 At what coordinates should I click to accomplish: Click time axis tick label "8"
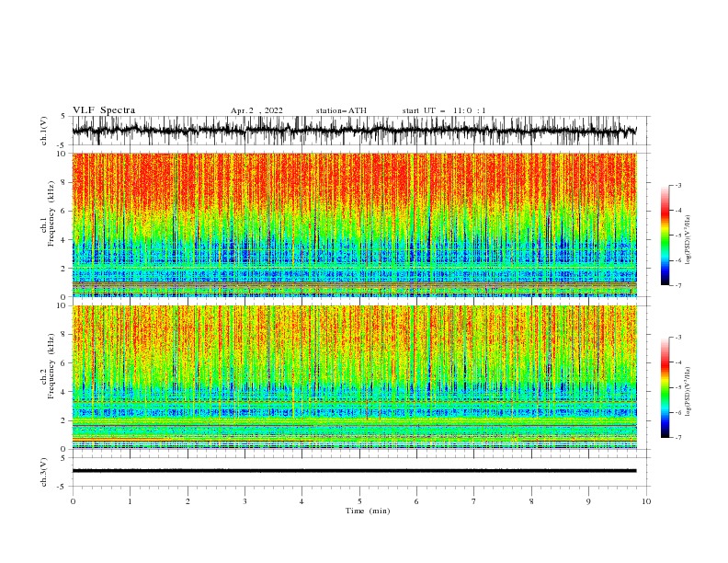tap(531, 501)
